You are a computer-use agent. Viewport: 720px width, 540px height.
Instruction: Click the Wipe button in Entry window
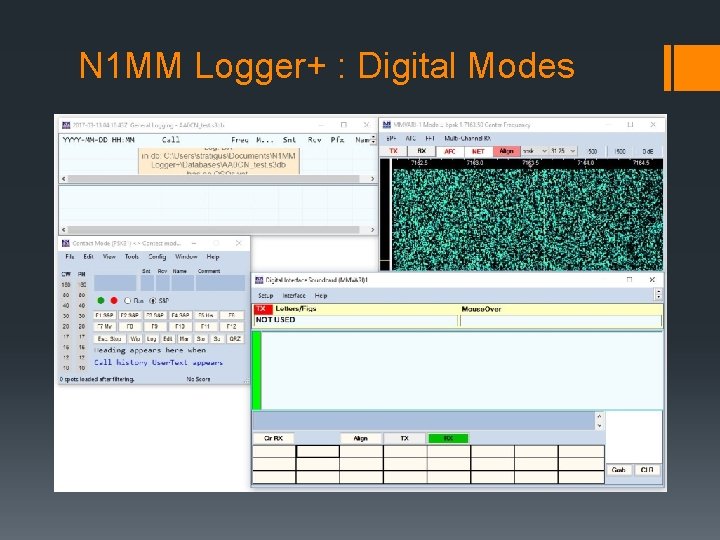click(x=135, y=339)
